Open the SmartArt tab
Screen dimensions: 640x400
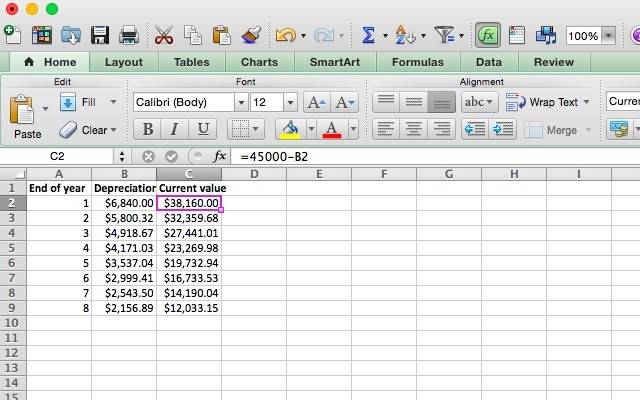pyautogui.click(x=335, y=62)
